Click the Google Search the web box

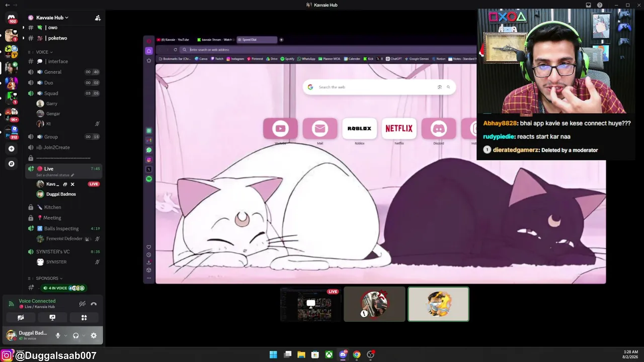click(x=379, y=87)
